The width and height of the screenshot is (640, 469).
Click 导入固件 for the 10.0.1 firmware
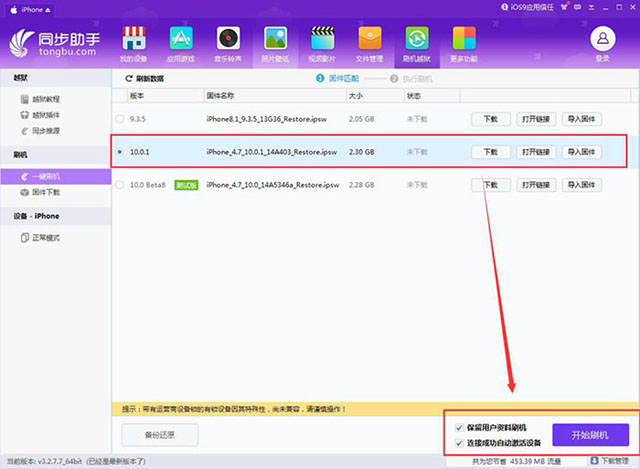582,152
